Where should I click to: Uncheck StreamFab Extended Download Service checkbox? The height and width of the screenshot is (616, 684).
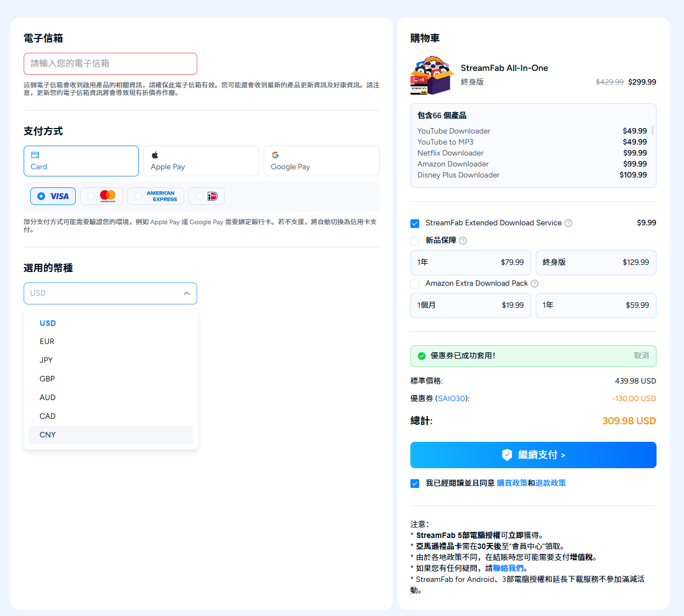click(415, 224)
